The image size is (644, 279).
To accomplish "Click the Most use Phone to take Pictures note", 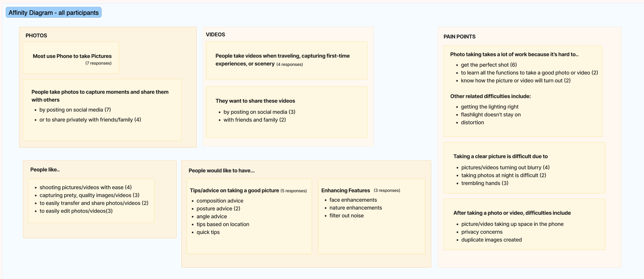I will (71, 58).
